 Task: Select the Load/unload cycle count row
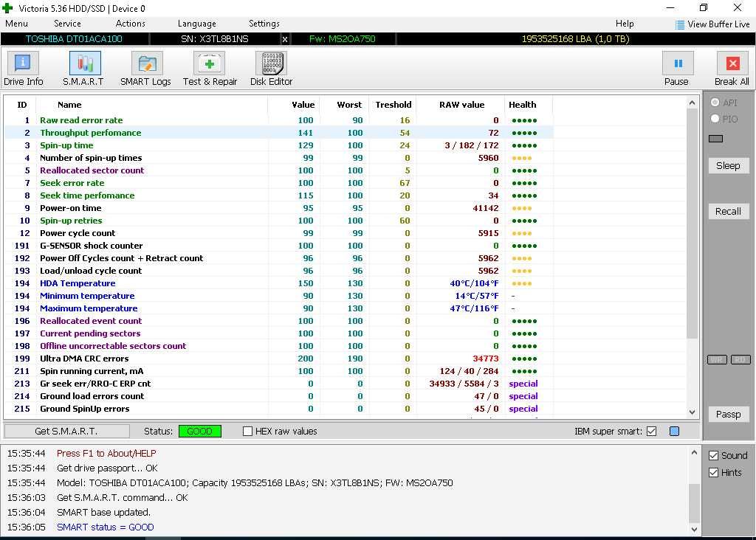tap(278, 271)
